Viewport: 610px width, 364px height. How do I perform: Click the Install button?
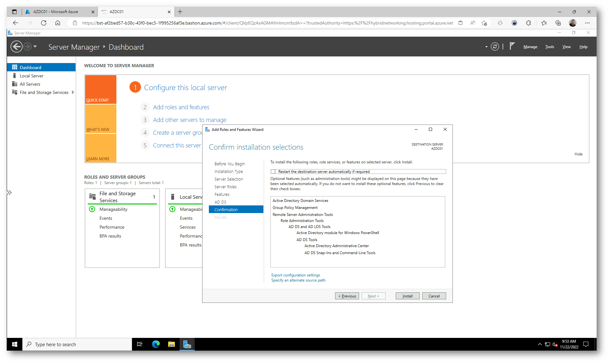(x=407, y=296)
